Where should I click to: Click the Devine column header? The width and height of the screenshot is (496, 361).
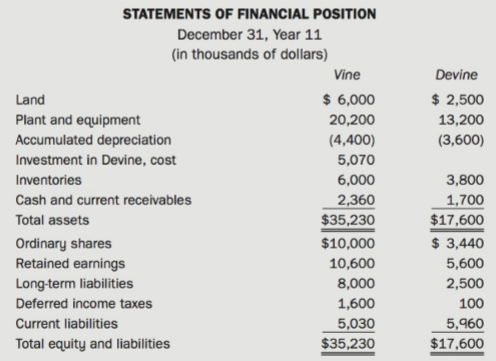[456, 75]
